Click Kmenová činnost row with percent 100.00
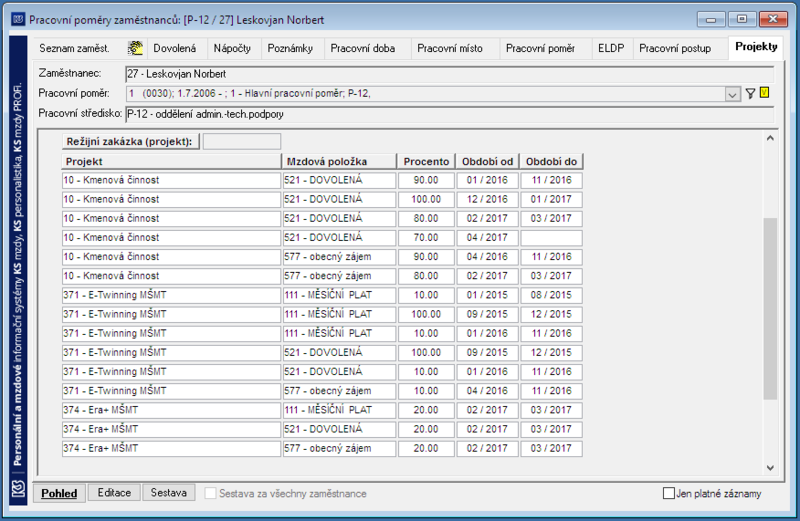The height and width of the screenshot is (521, 800). pos(322,200)
